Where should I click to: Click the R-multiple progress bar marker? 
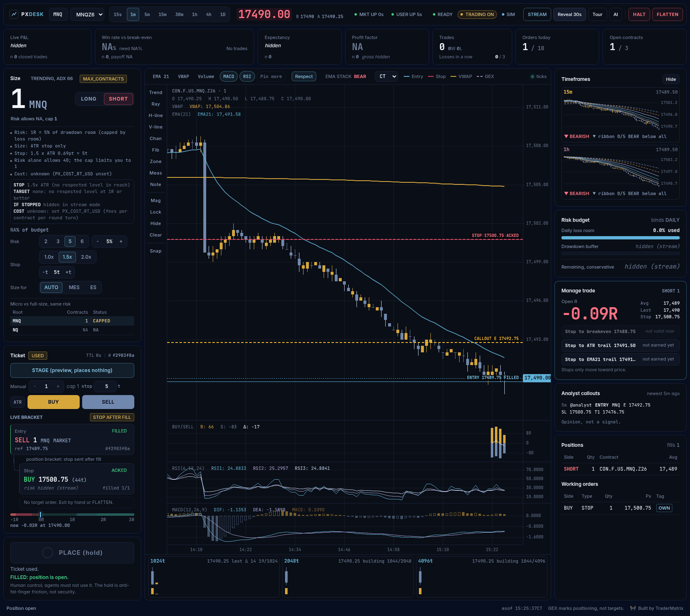[x=40, y=515]
